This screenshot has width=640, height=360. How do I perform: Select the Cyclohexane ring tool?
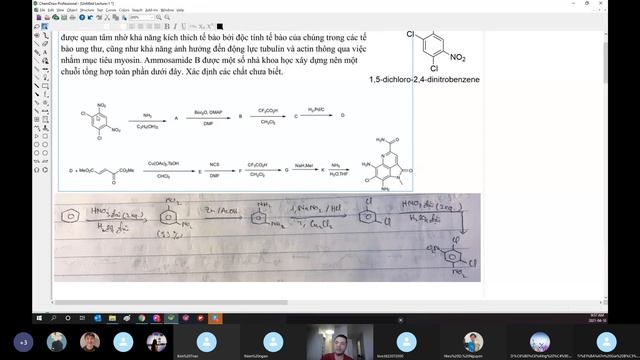click(45, 144)
